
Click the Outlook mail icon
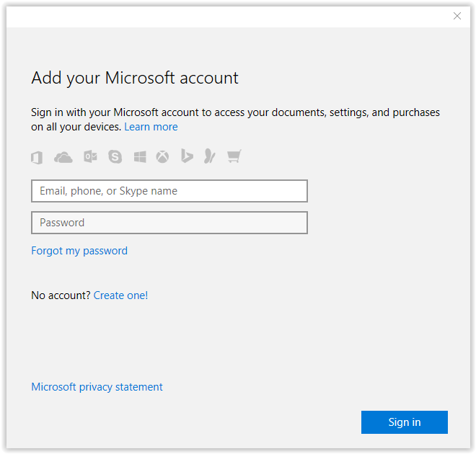click(90, 157)
